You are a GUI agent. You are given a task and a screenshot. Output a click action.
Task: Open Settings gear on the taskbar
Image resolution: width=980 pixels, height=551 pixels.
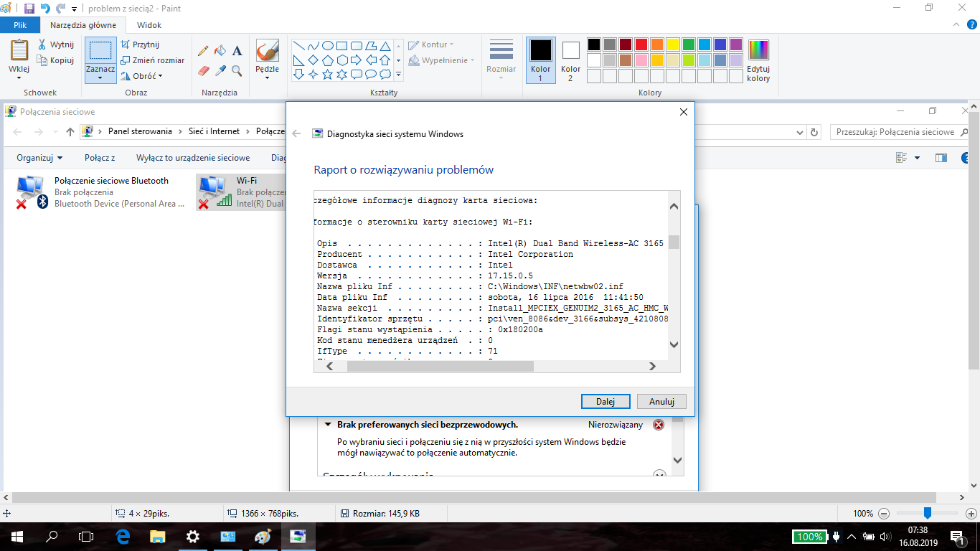pos(192,537)
